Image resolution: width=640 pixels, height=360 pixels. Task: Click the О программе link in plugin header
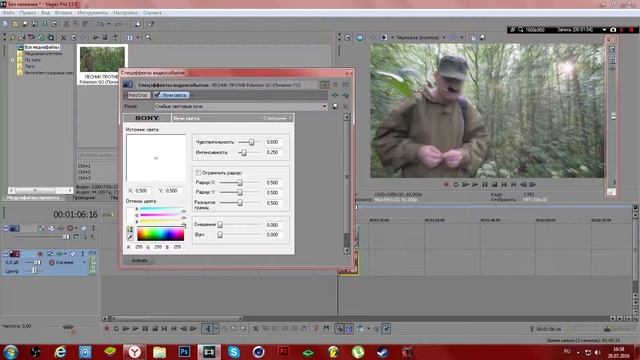click(x=275, y=118)
